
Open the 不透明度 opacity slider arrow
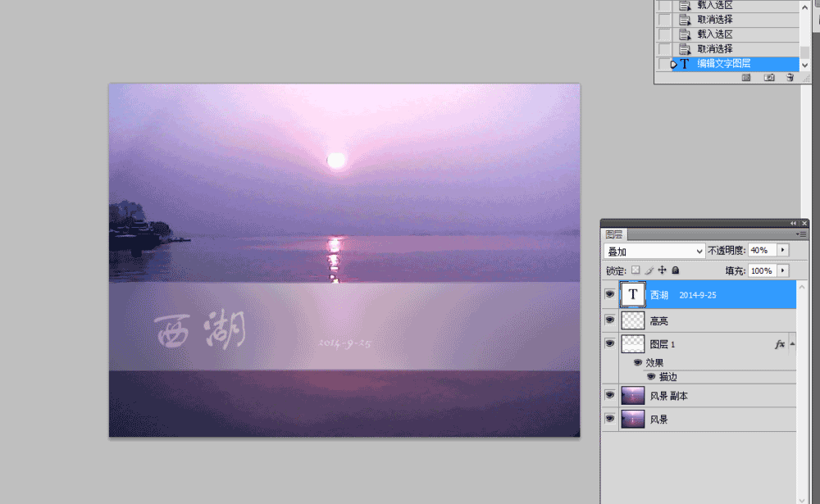(x=783, y=251)
